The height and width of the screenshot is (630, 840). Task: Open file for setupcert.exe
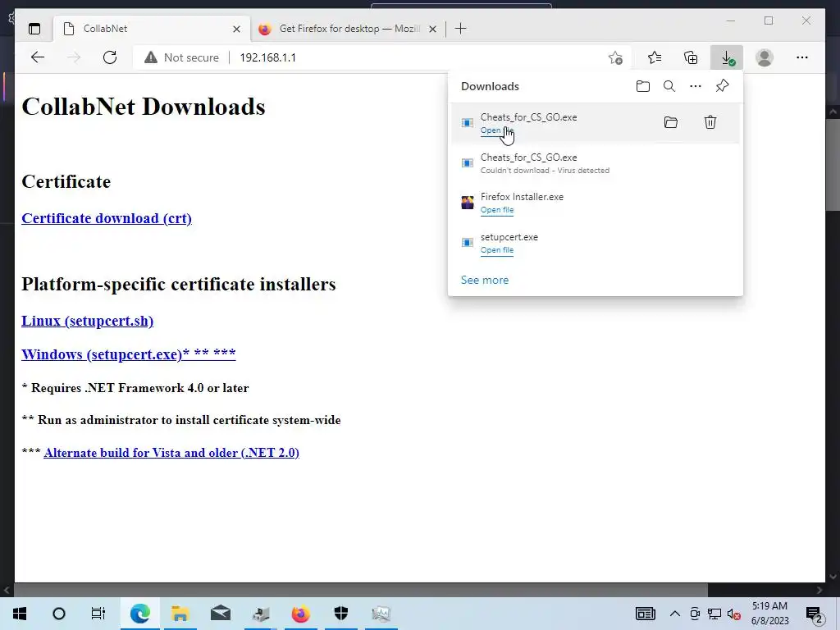497,250
